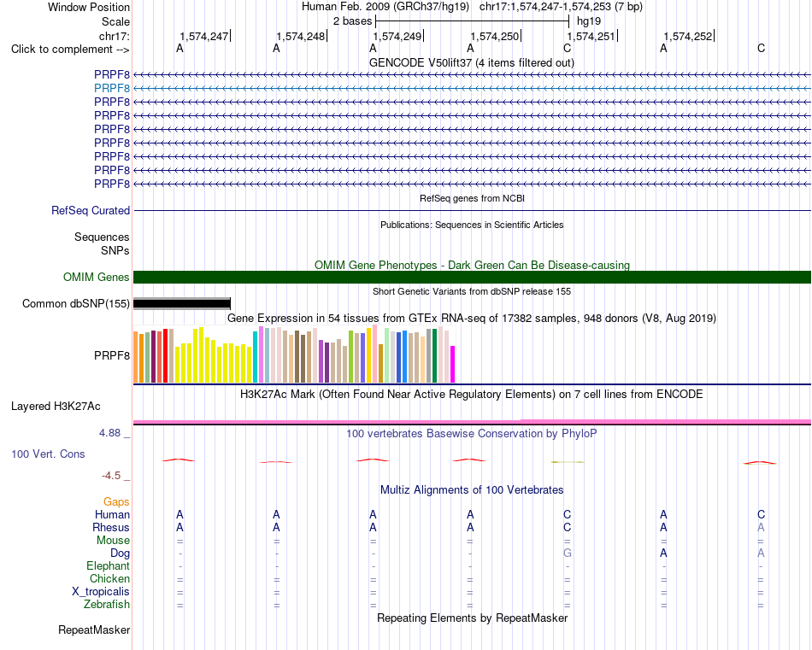This screenshot has height=650, width=812.
Task: Click the light blue PRPF8 transcript label
Action: coord(112,88)
